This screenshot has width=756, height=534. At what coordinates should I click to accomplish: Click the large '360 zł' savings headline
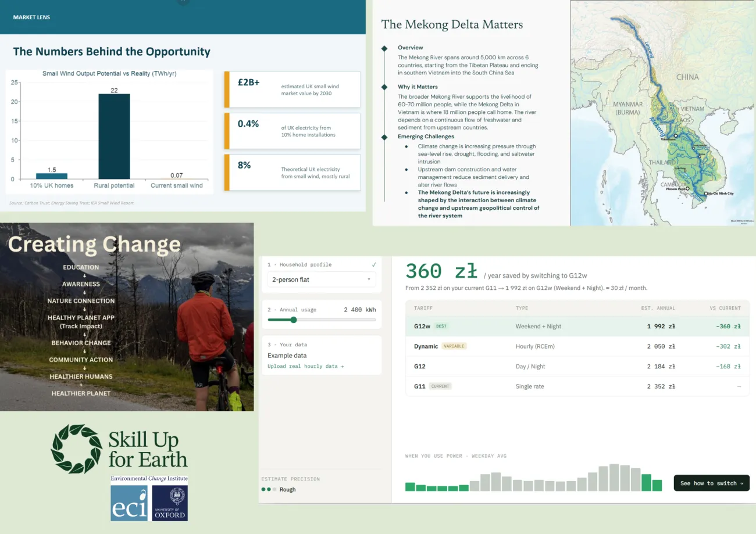click(441, 271)
